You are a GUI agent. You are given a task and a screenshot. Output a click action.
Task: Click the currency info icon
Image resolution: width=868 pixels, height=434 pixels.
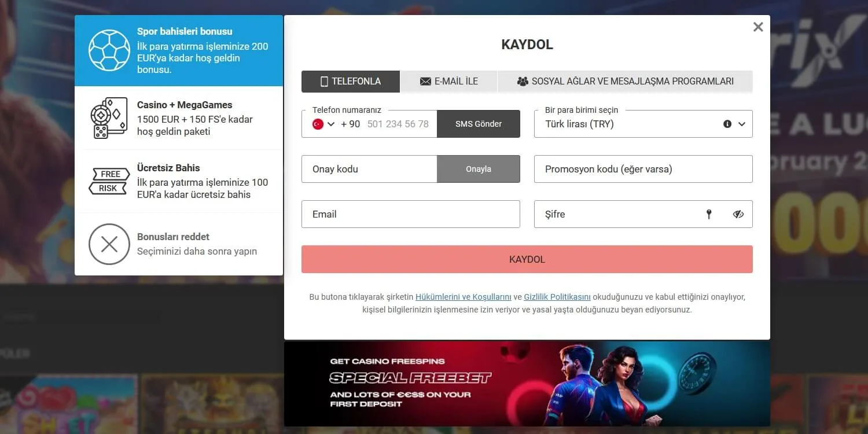click(727, 124)
